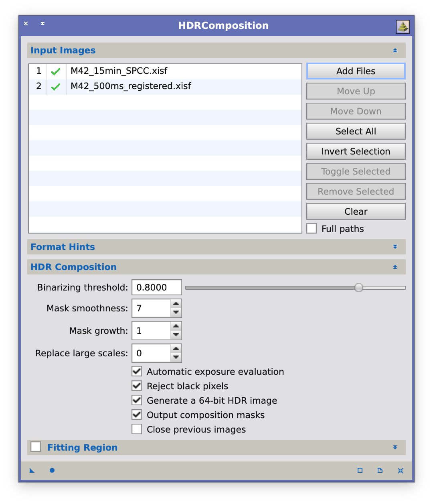Image resolution: width=433 pixels, height=504 pixels.
Task: Click the HDRComposition process icon in title bar
Action: [403, 27]
